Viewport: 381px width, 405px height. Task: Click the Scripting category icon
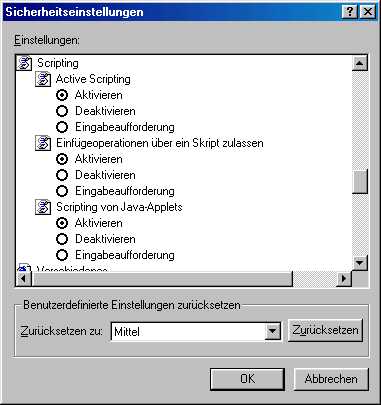[25, 63]
